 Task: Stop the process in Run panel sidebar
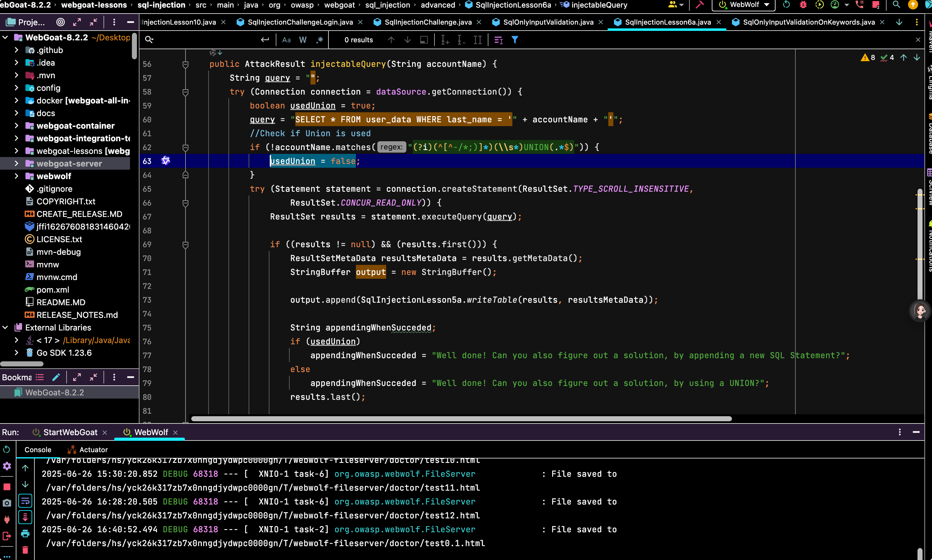click(7, 487)
